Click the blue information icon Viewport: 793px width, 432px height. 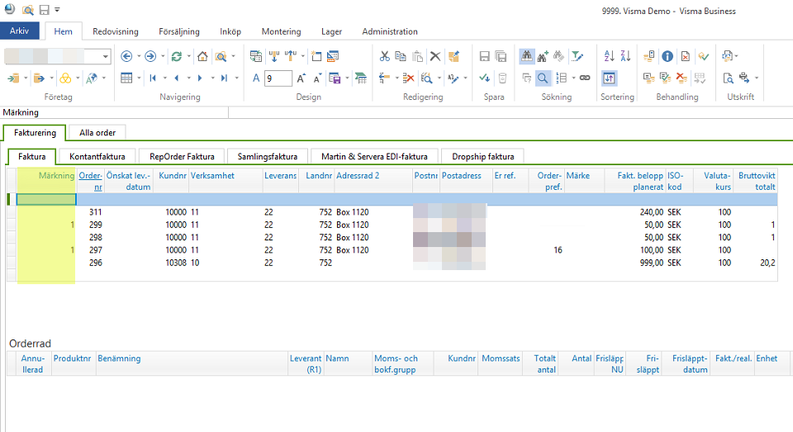(667, 57)
